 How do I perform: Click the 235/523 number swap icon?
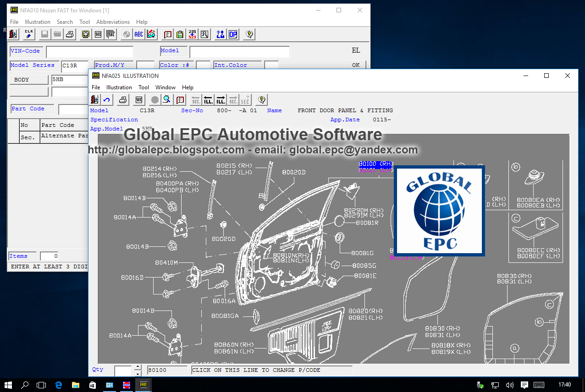click(193, 34)
